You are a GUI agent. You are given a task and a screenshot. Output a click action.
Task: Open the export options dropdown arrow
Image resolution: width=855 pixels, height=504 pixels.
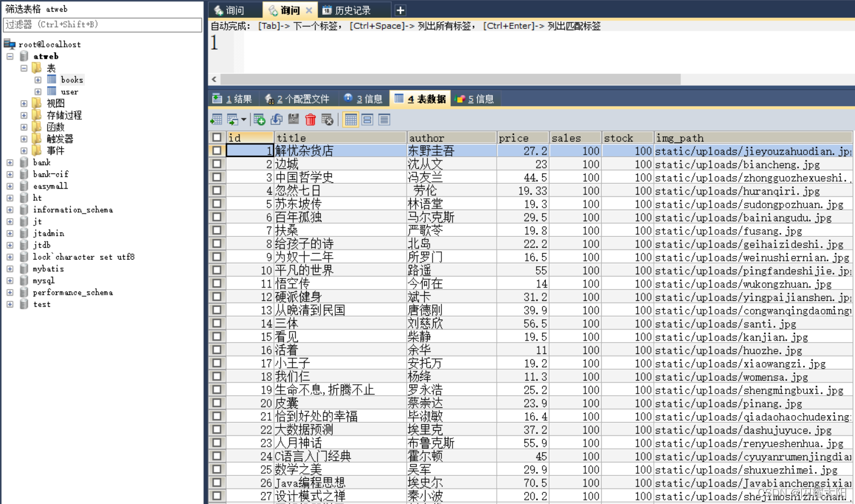click(243, 119)
